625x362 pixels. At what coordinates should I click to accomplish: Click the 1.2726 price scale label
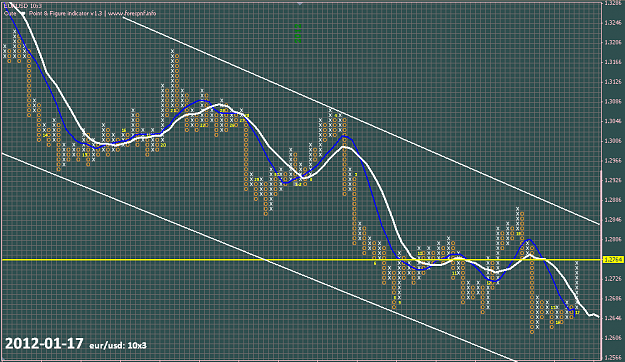[x=613, y=279]
